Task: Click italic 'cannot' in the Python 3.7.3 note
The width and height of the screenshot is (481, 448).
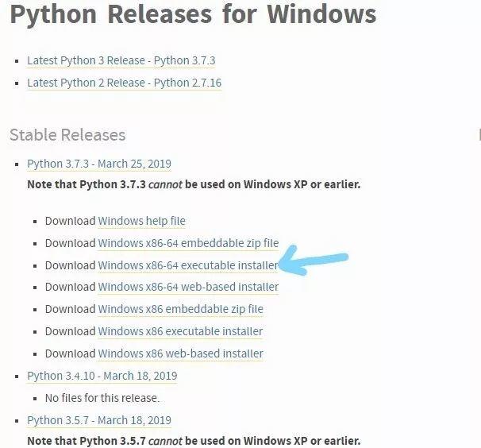Action: [x=166, y=184]
